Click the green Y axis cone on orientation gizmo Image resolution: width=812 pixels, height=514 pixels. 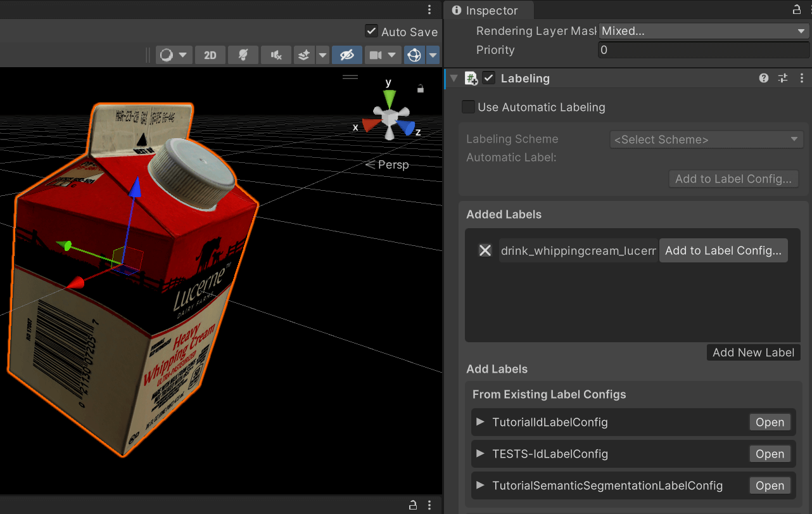coord(390,98)
